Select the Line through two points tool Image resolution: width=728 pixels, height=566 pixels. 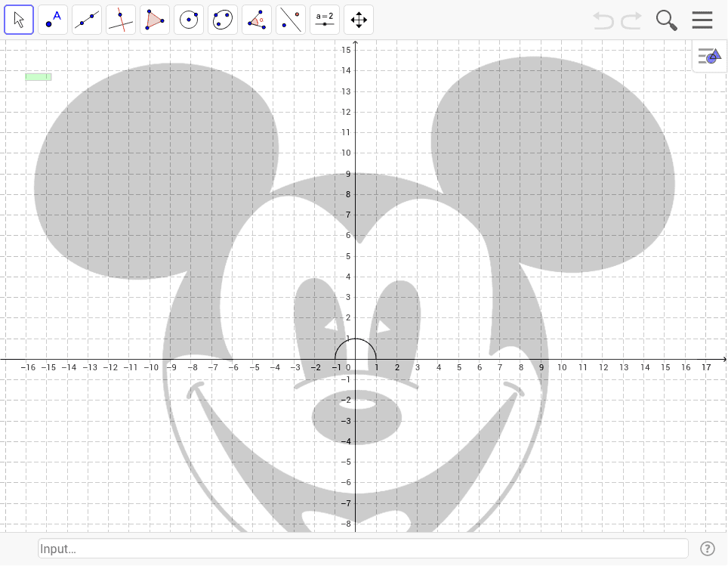click(x=87, y=20)
